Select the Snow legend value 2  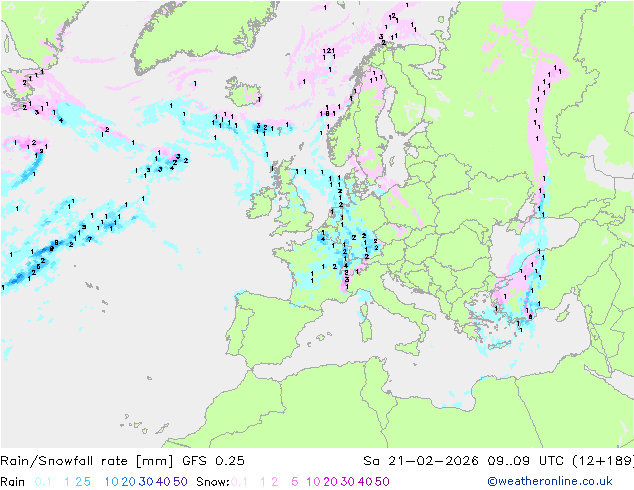[x=275, y=482]
